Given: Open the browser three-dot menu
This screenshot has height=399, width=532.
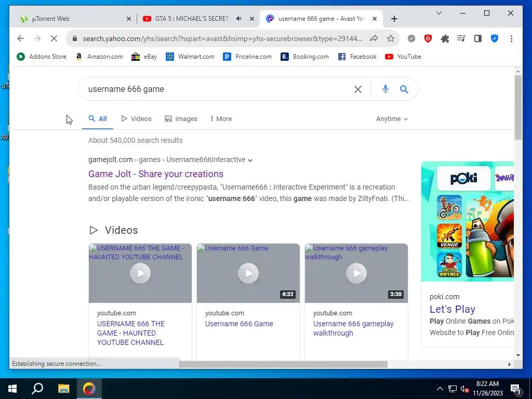Looking at the screenshot, I should (x=511, y=38).
